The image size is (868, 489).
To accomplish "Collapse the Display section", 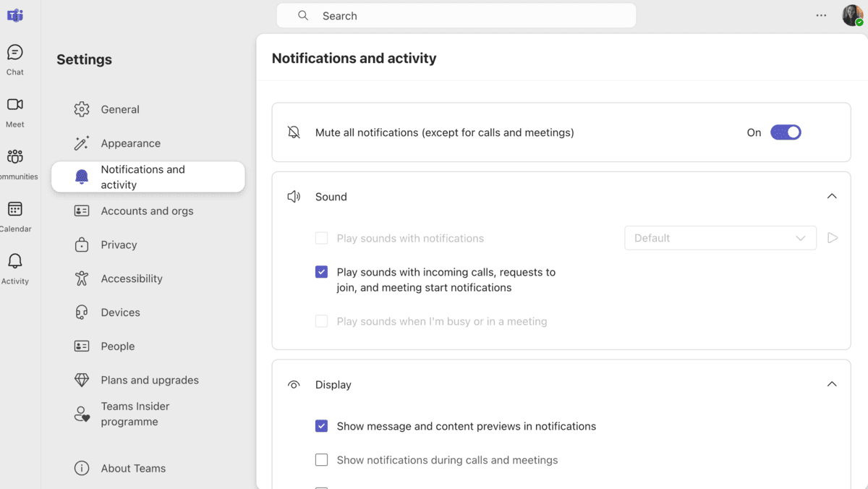I will pyautogui.click(x=831, y=384).
